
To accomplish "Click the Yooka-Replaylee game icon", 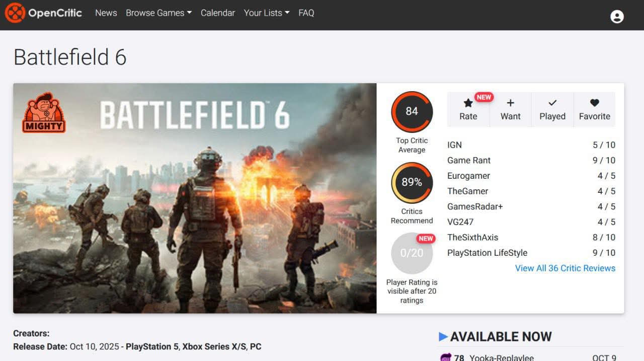I will (446, 357).
